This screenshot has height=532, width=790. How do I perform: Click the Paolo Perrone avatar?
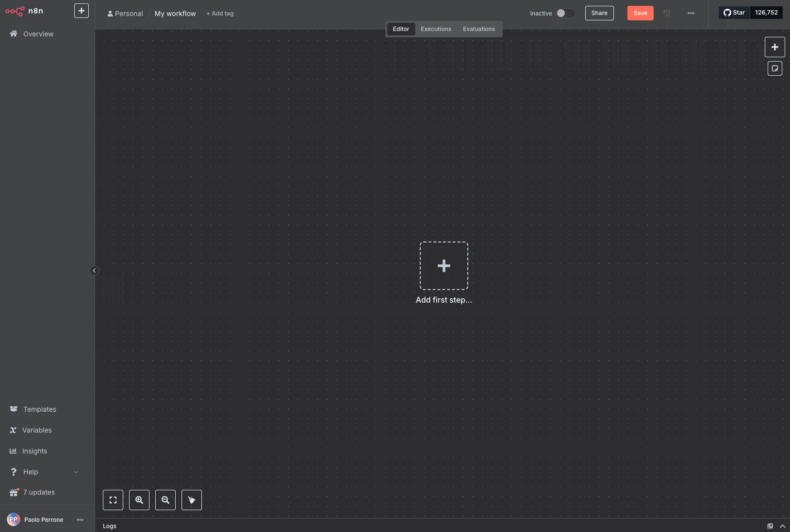pos(14,519)
